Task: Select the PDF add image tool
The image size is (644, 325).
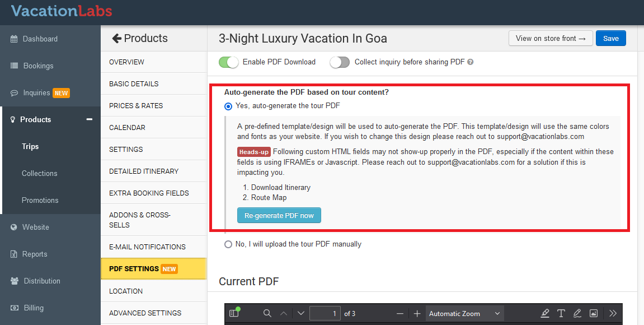Action: point(594,313)
